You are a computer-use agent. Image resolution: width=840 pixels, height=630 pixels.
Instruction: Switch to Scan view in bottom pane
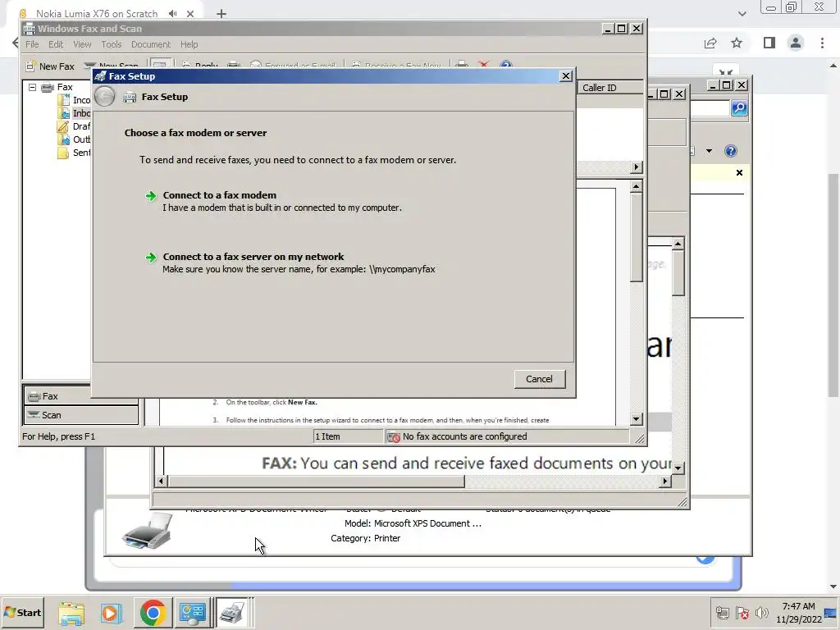[81, 415]
